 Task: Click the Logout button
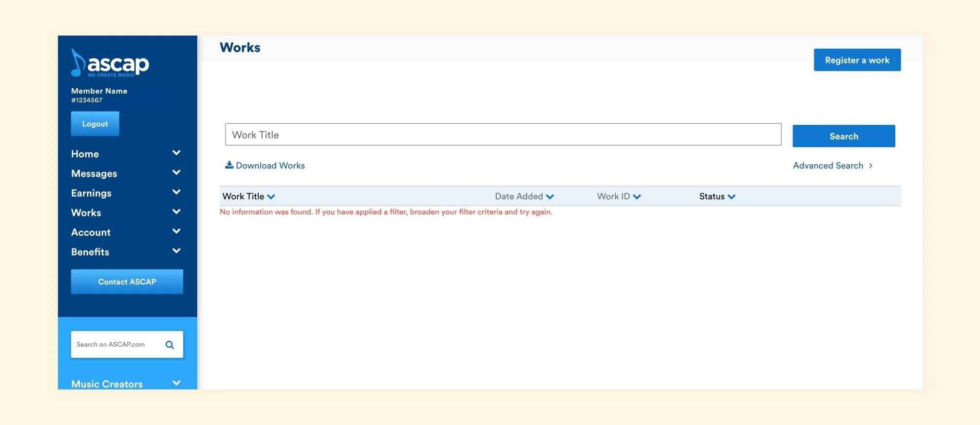95,124
